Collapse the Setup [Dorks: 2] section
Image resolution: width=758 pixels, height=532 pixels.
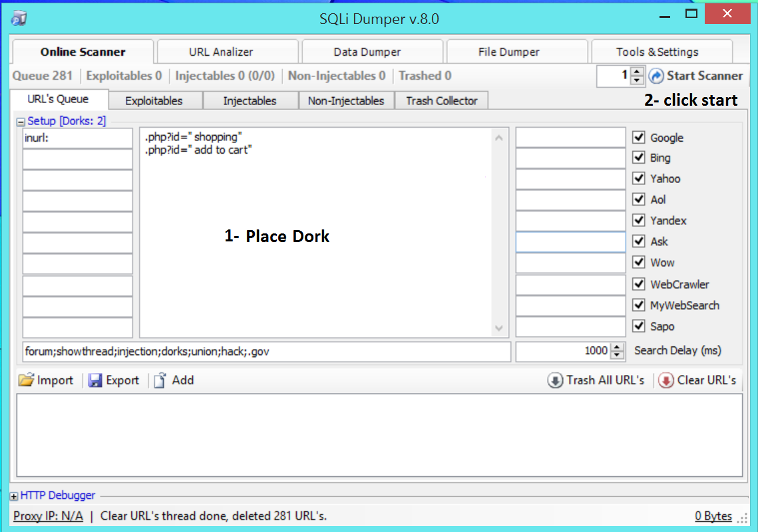21,122
